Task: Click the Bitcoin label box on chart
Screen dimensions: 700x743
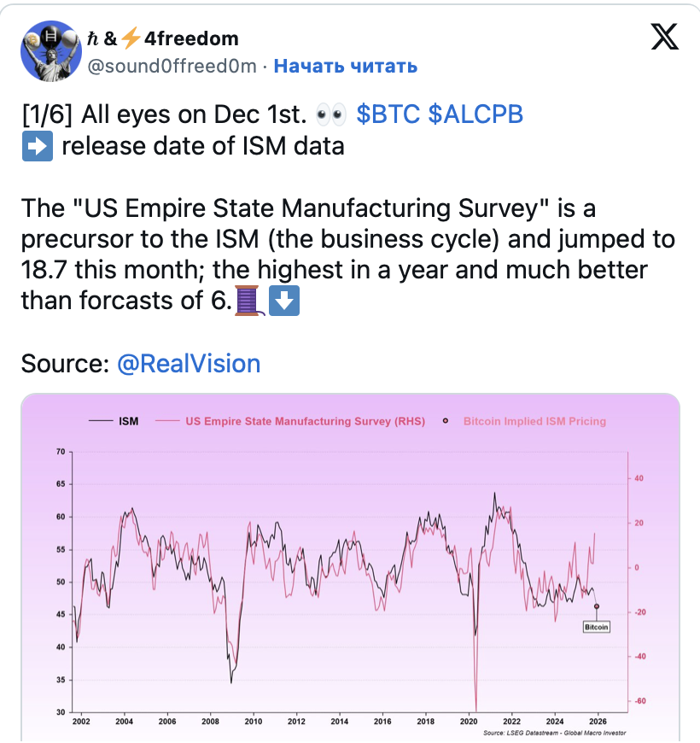Action: click(596, 627)
